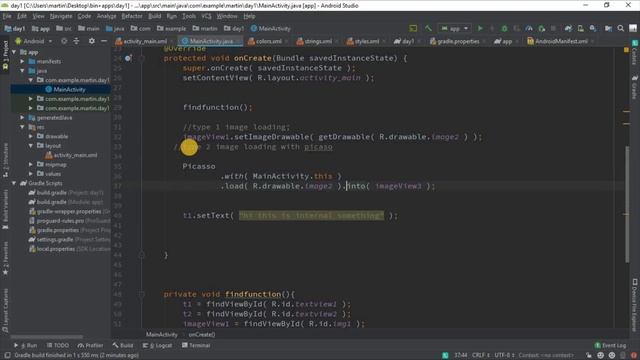Screen dimensions: 640x360
Task: Click the fold marker beside findfunction declaration
Action: 142,294
